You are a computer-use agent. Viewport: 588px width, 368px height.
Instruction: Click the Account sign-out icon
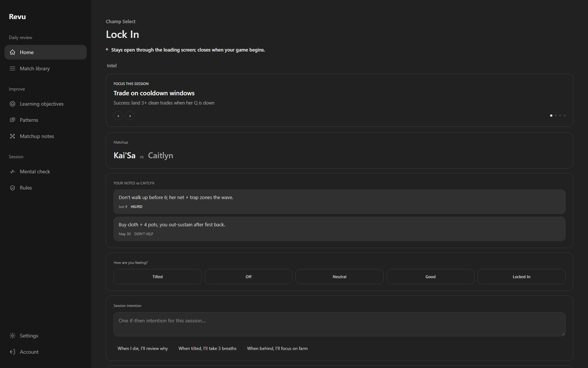(x=12, y=352)
